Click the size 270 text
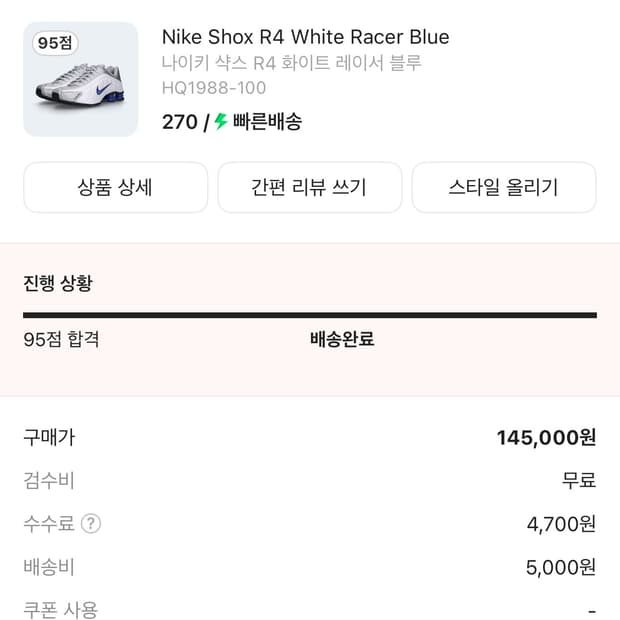The height and width of the screenshot is (620, 620). 179,122
